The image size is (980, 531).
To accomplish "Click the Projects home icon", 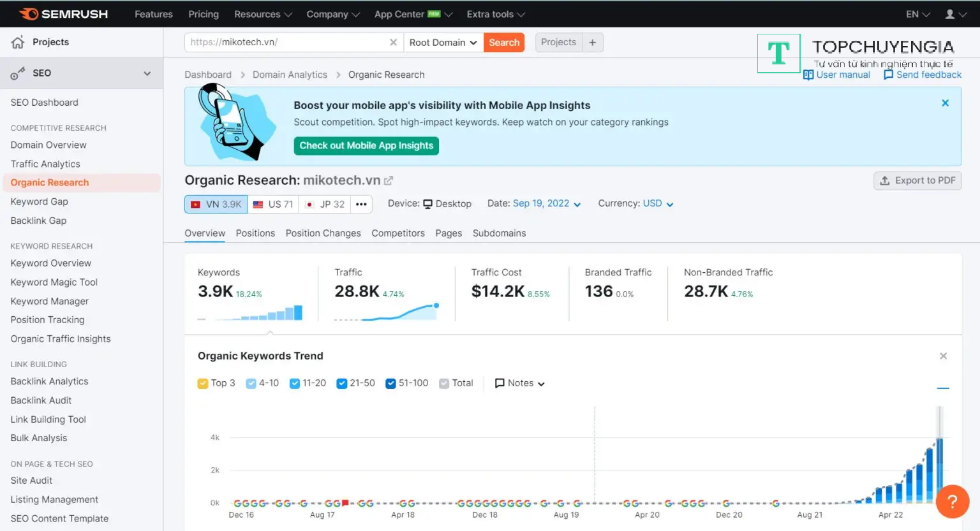I will coord(18,42).
